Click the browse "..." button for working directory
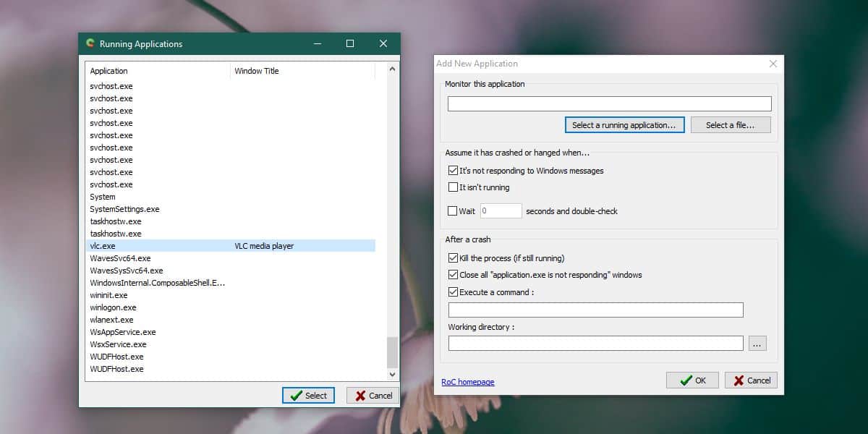868x434 pixels. (x=757, y=344)
